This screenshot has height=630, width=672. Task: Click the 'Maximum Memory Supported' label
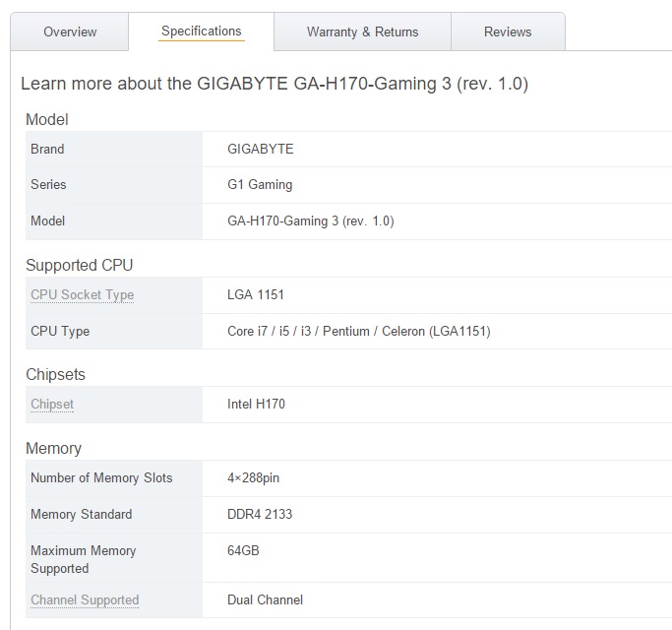pyautogui.click(x=84, y=560)
